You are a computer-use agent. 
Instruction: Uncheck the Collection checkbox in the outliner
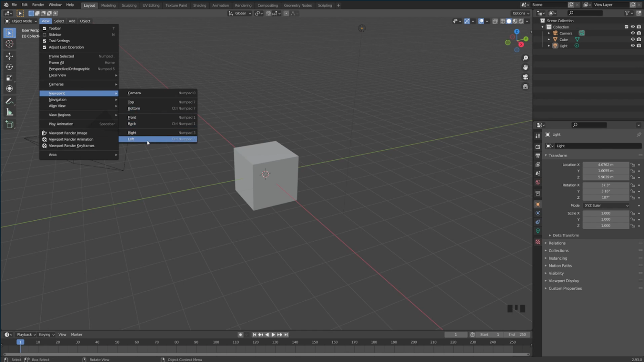(626, 26)
